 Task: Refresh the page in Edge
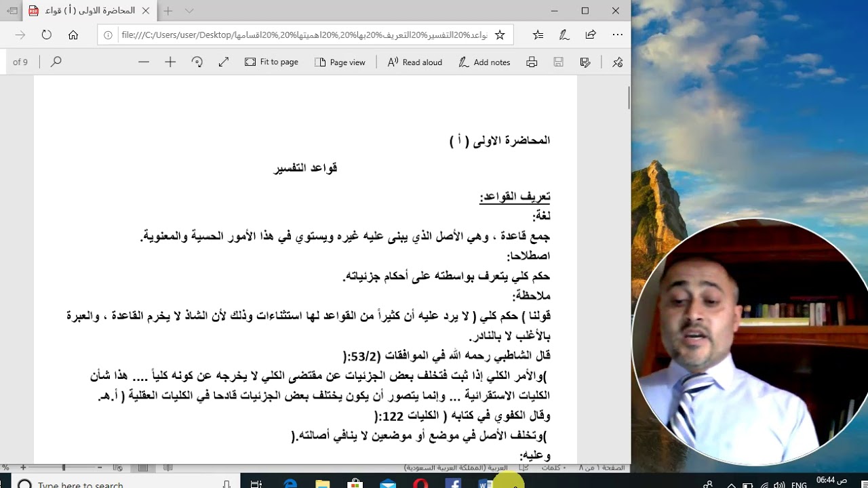pos(47,35)
